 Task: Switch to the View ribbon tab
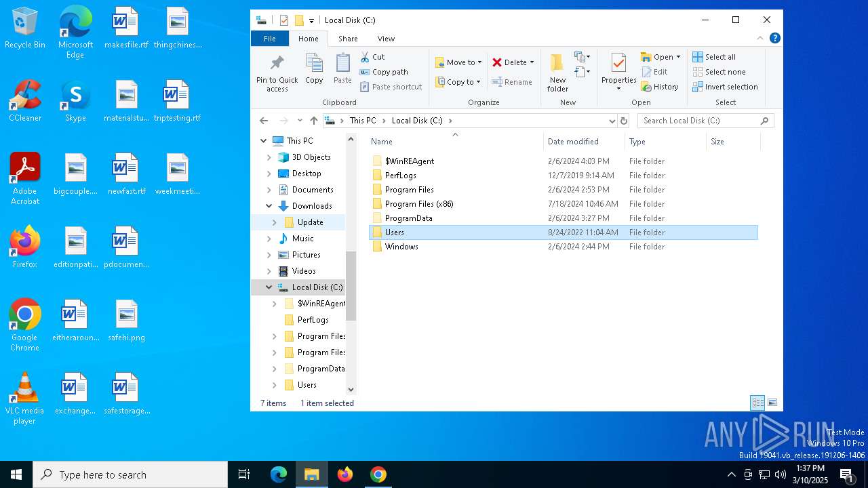point(386,39)
